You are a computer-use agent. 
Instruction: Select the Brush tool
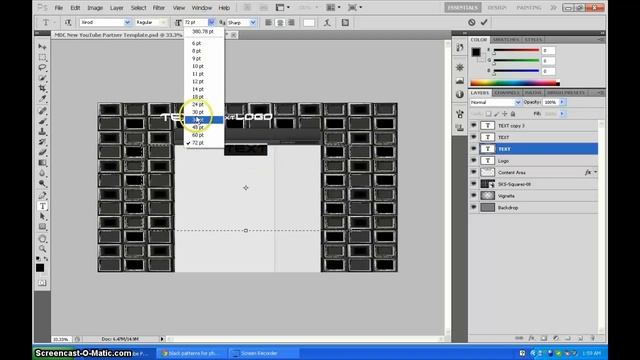(42, 121)
